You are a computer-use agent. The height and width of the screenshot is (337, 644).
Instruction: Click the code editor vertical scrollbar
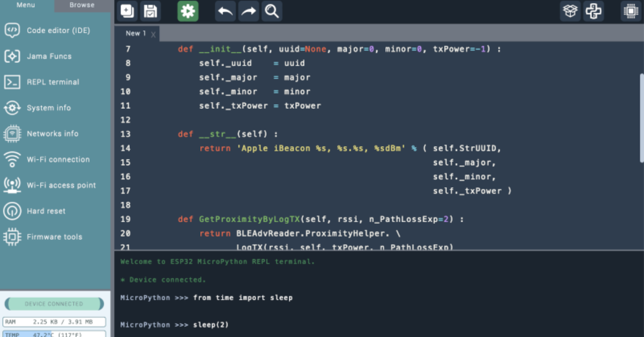641,117
